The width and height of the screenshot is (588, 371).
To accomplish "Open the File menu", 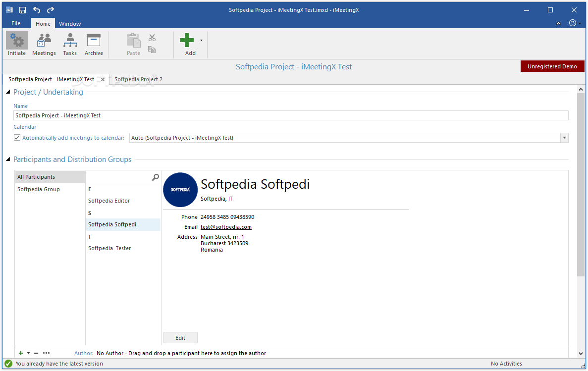I will point(16,23).
